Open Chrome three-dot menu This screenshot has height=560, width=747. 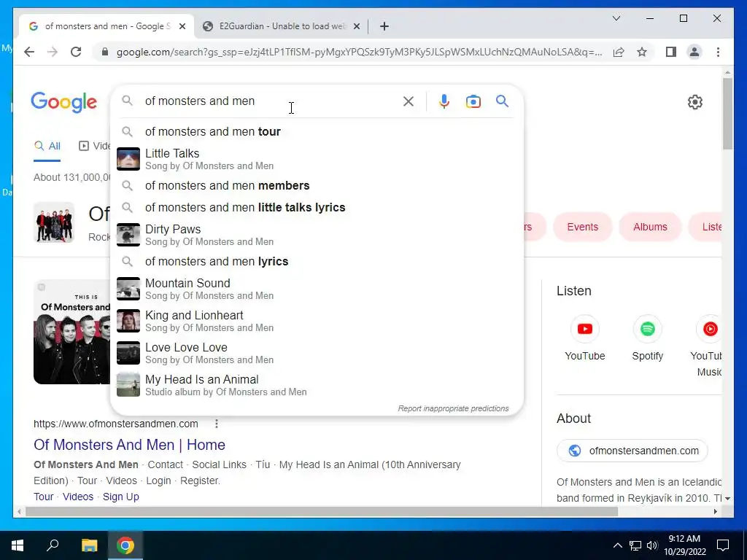point(718,52)
